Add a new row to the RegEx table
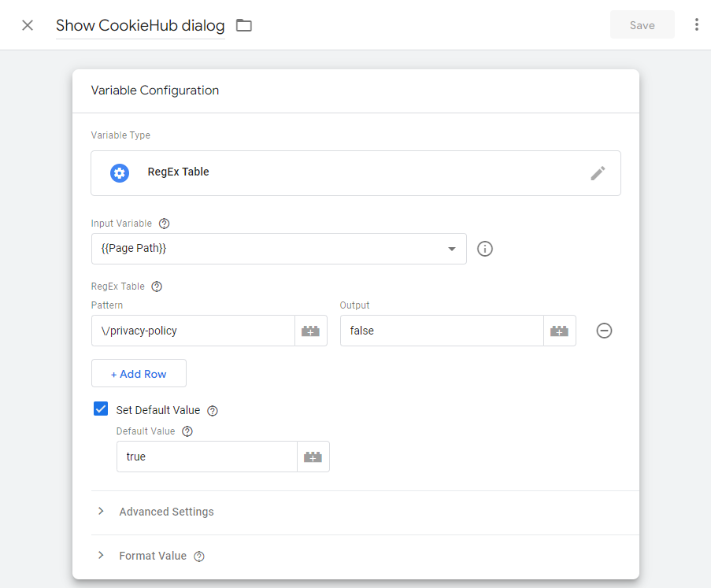The width and height of the screenshot is (711, 588). [x=139, y=373]
